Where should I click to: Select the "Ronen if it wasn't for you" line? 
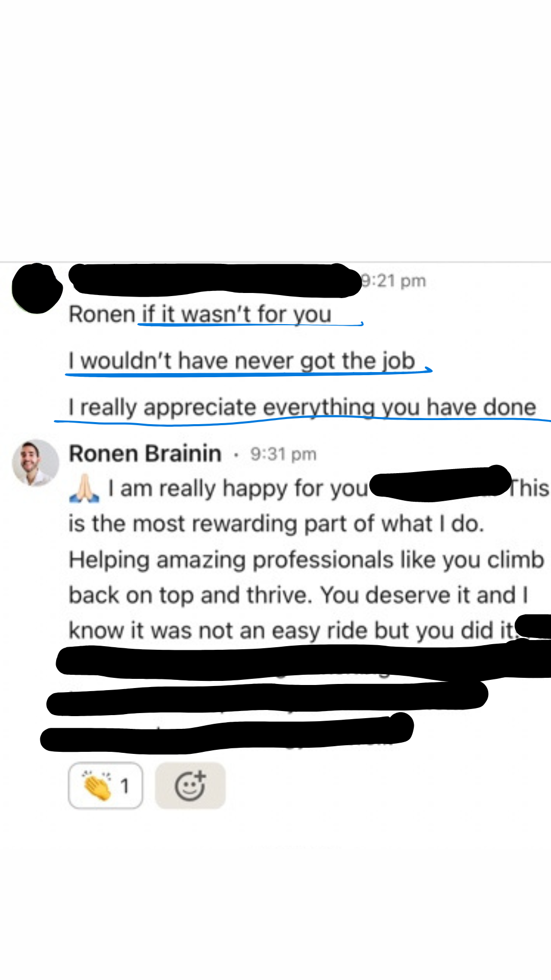click(x=200, y=314)
